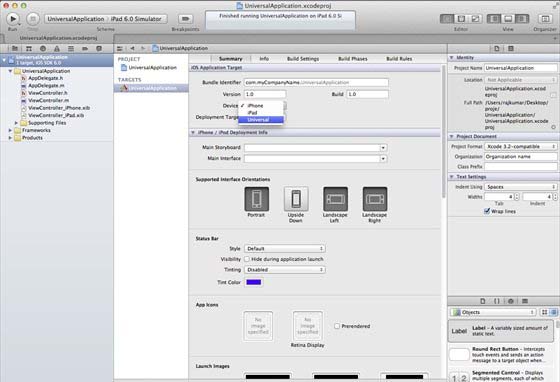This screenshot has width=560, height=382.
Task: Toggle the Debug area view button
Action: click(508, 19)
